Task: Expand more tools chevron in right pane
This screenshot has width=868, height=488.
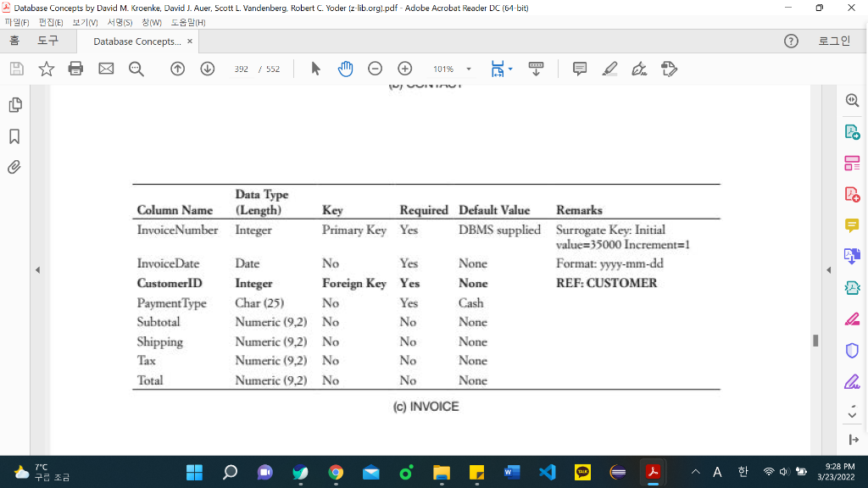Action: point(852,414)
